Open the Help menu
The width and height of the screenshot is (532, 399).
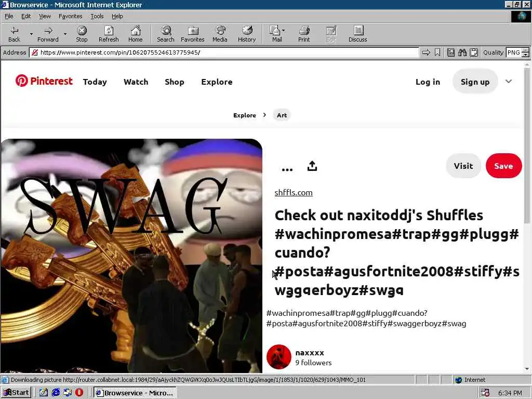(117, 16)
